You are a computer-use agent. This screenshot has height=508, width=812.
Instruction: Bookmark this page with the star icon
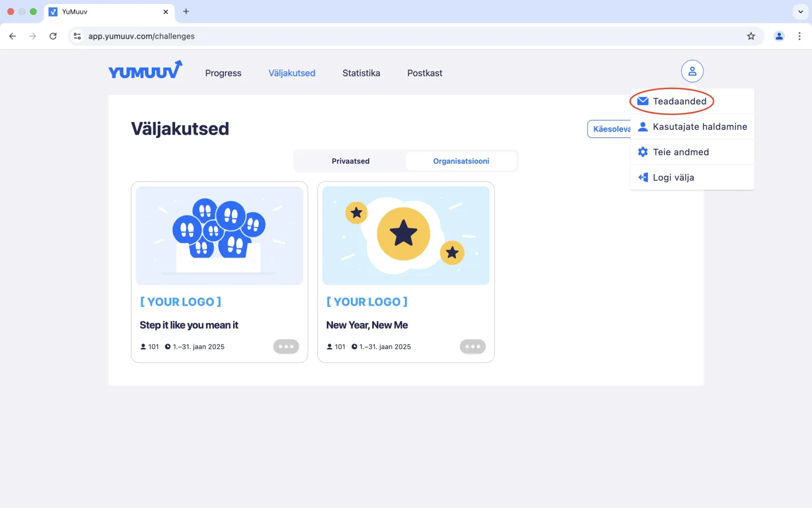(x=751, y=36)
